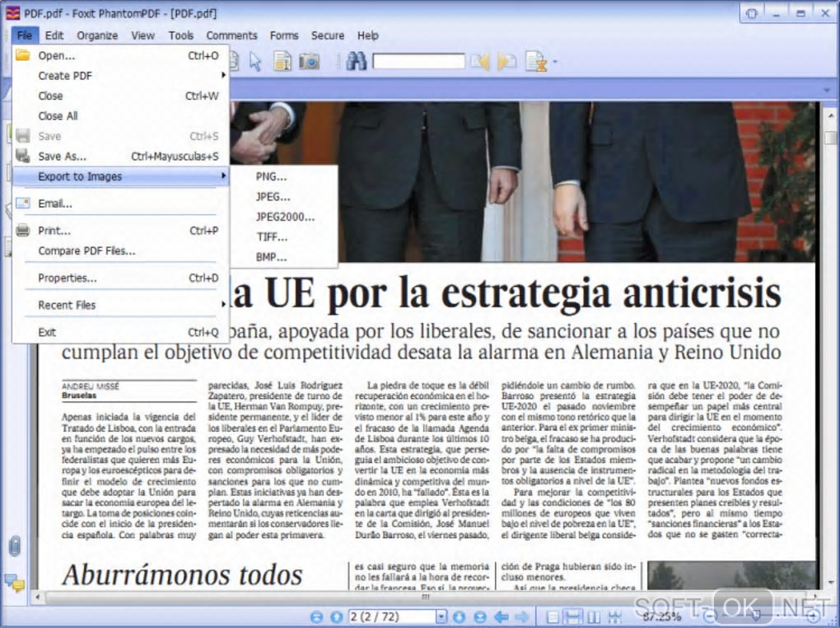Switch to facing pages layout
The image size is (840, 628).
tap(594, 616)
